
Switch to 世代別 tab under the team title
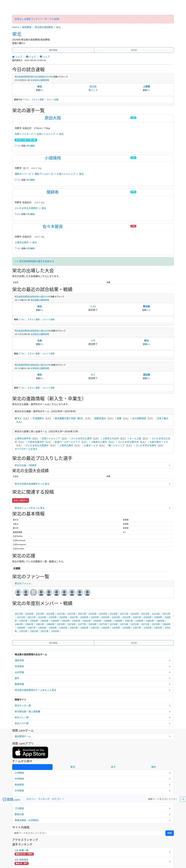[x=134, y=50]
